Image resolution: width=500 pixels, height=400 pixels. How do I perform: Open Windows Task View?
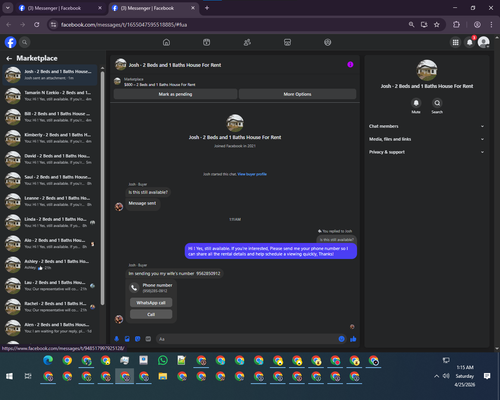pos(28,376)
